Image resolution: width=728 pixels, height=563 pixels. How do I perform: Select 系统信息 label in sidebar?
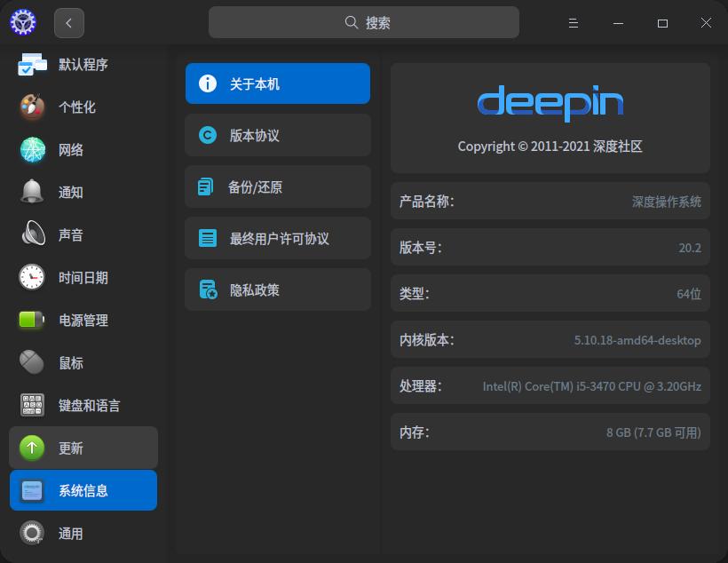83,490
